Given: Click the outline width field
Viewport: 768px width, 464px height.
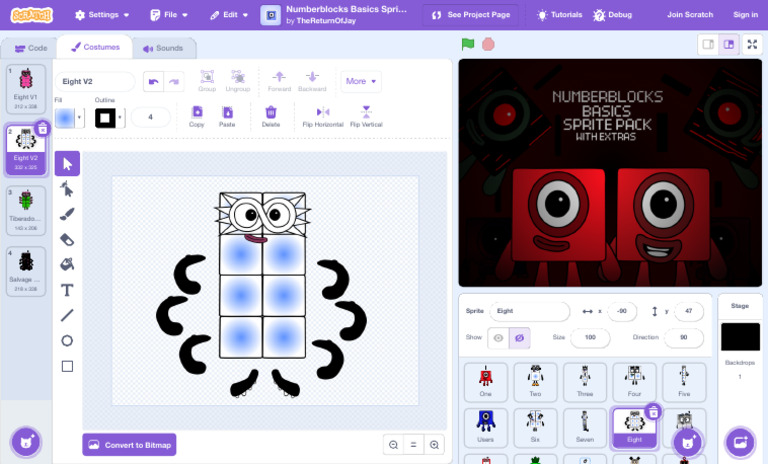Looking at the screenshot, I should pos(151,117).
